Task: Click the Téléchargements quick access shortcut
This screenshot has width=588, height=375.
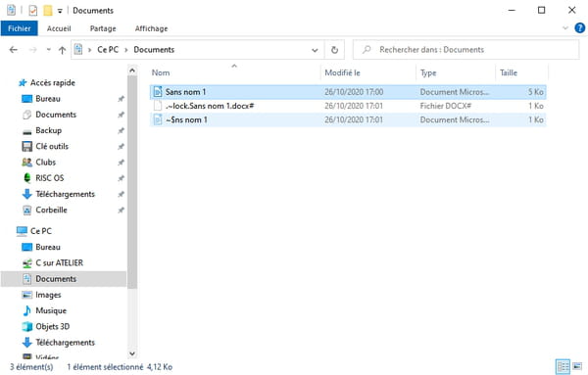Action: (65, 194)
